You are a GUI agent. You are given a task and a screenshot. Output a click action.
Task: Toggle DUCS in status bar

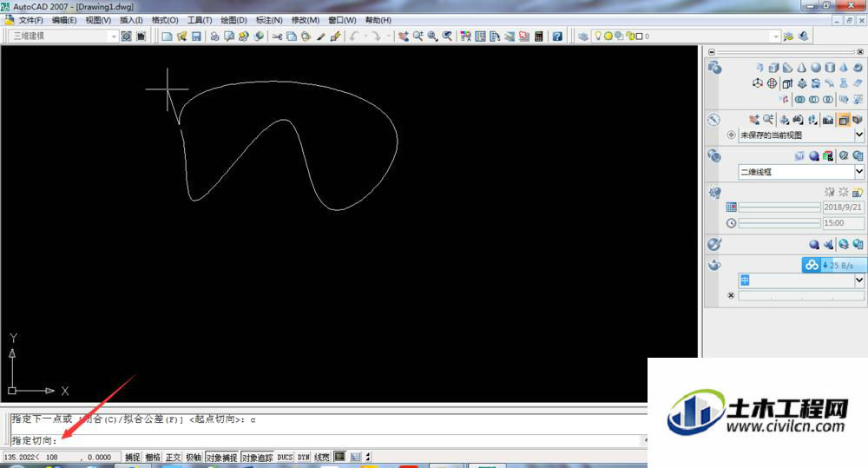285,457
